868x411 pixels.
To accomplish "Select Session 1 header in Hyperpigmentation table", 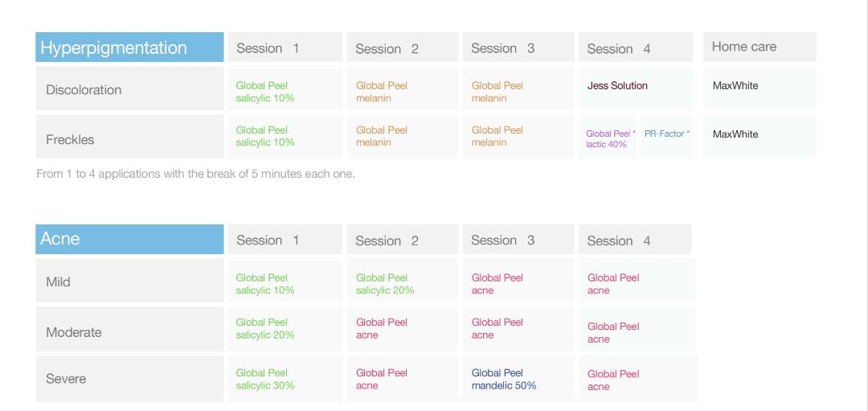I will pos(285,48).
